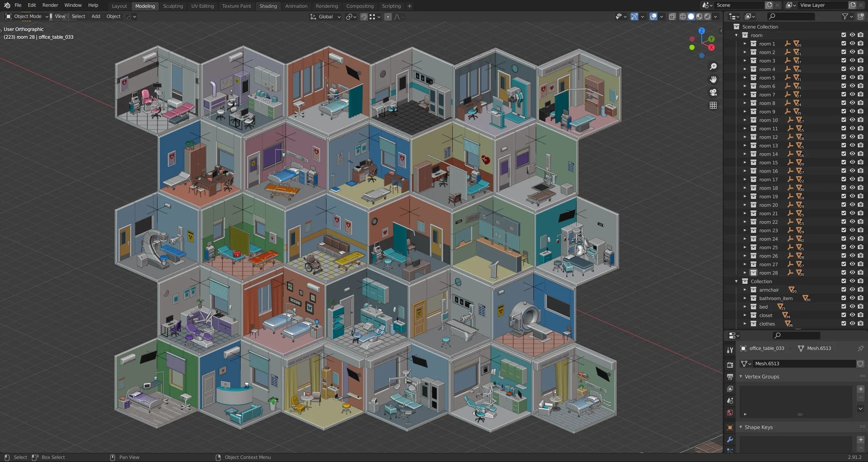Open viewport shading options dropdown arrow
This screenshot has height=462, width=868.
pyautogui.click(x=715, y=16)
